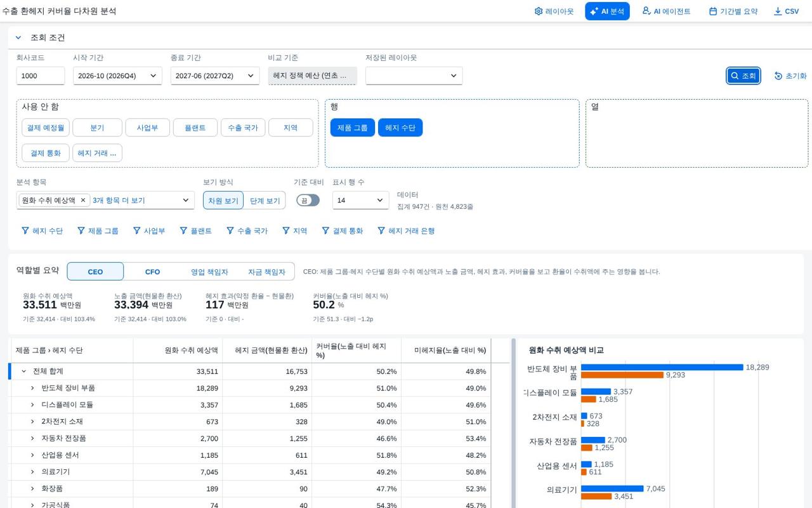812x508 pixels.
Task: Click the 제품 그룹 row chip
Action: tap(353, 128)
